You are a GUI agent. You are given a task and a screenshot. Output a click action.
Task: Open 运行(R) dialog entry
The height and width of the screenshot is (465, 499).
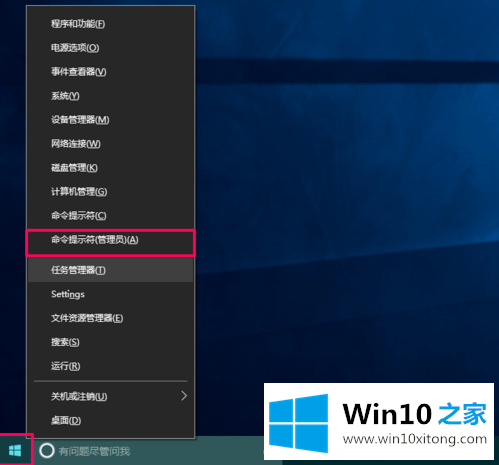point(110,366)
